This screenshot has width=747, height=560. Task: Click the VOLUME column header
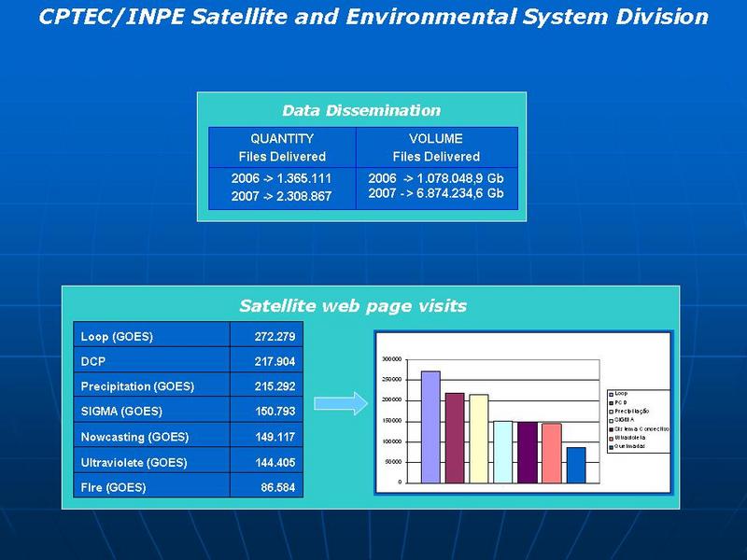click(x=436, y=138)
